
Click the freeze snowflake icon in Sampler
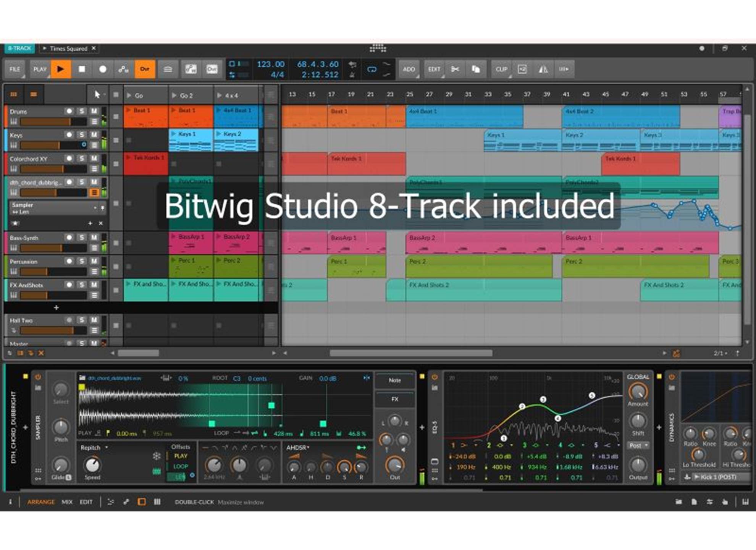point(157,456)
